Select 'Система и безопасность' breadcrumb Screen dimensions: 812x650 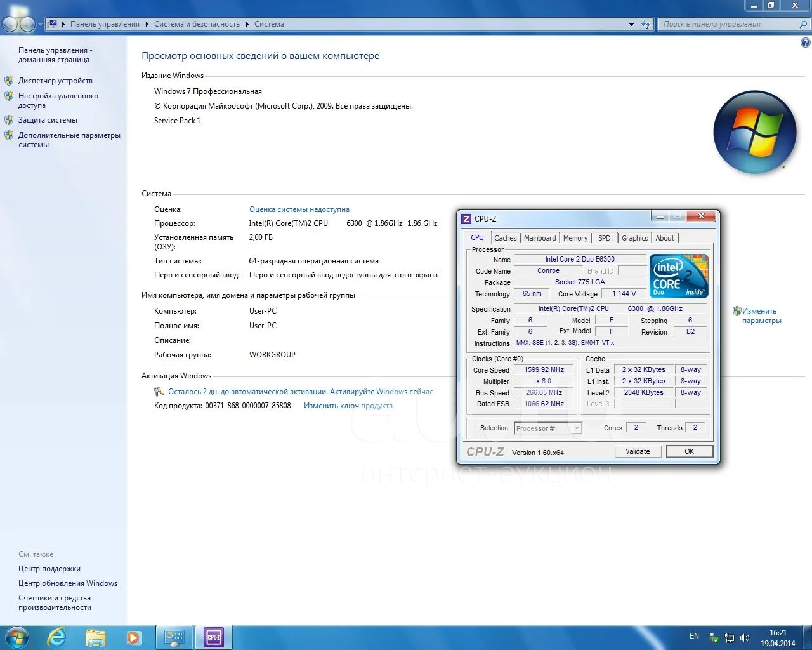pyautogui.click(x=197, y=24)
